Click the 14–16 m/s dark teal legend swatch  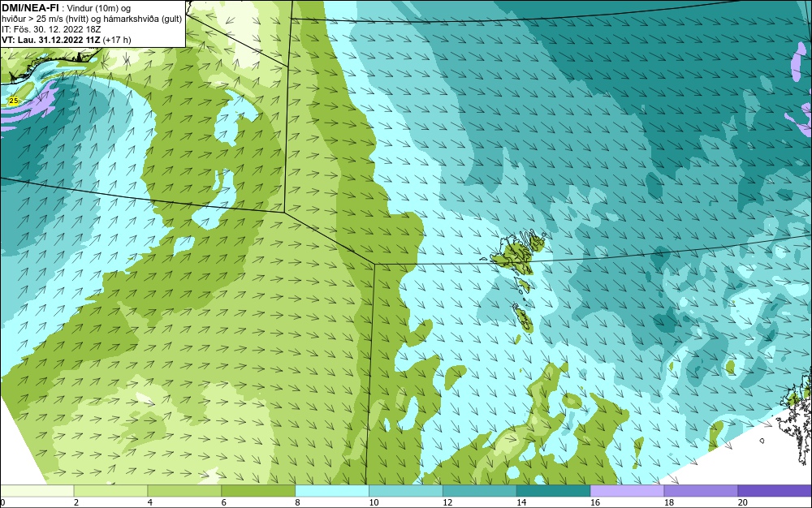coord(554,490)
